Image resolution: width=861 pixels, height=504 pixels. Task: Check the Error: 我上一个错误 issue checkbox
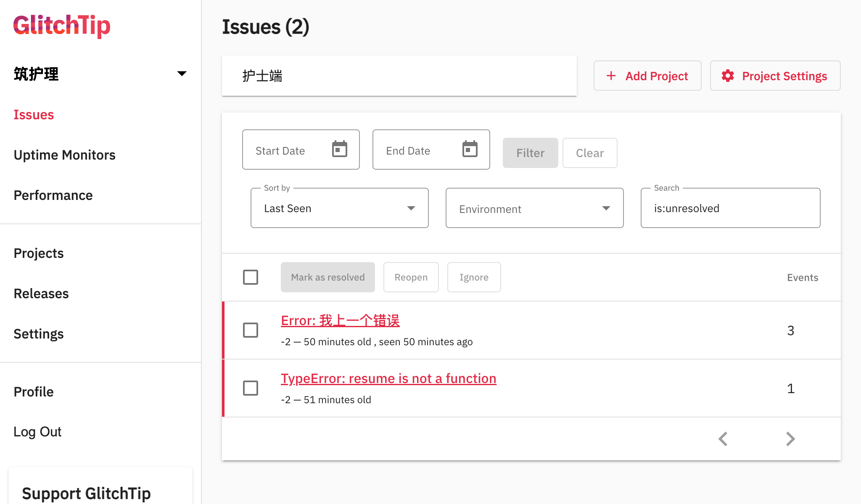point(251,330)
